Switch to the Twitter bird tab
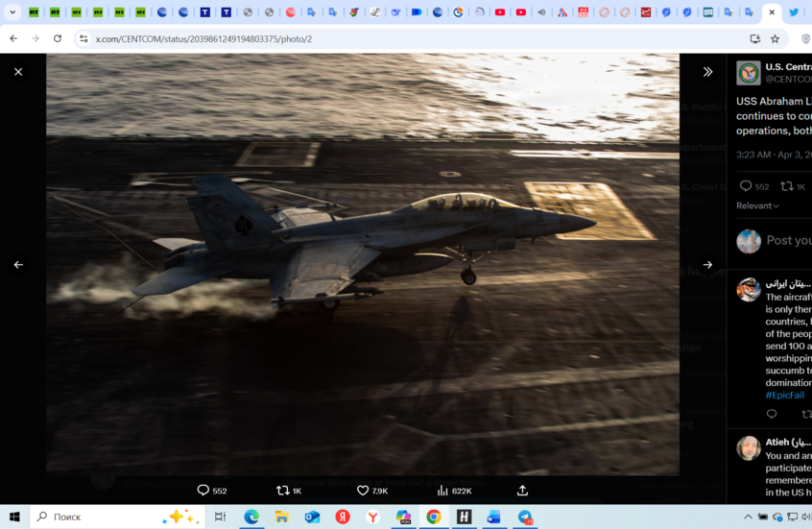 point(794,12)
